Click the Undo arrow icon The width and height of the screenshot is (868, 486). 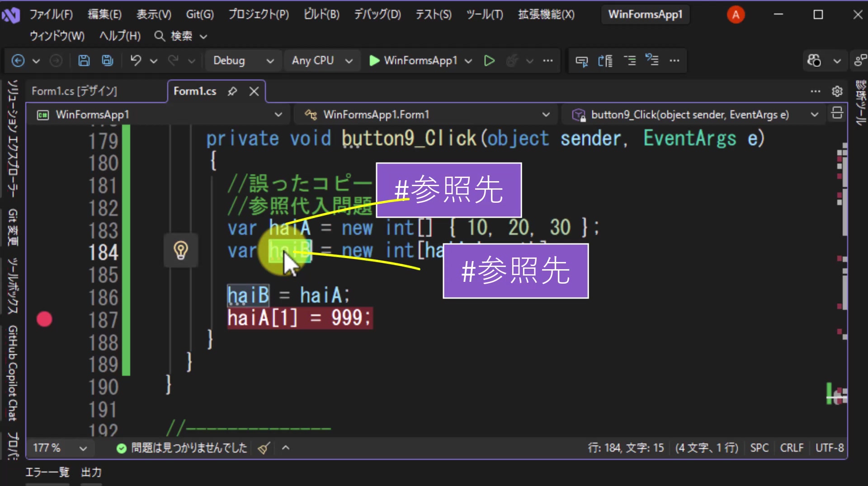(x=136, y=61)
